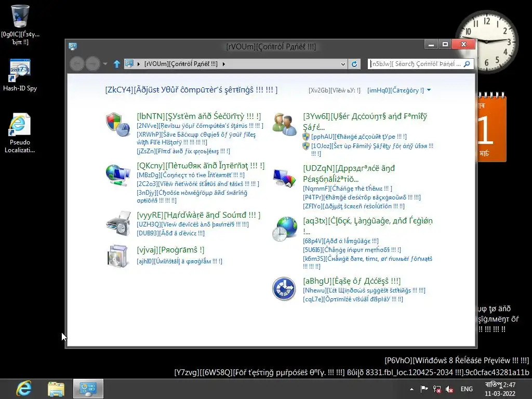Select the Pseudo Localization desktop shortcut
This screenshot has height=399, width=532.
pos(20,133)
